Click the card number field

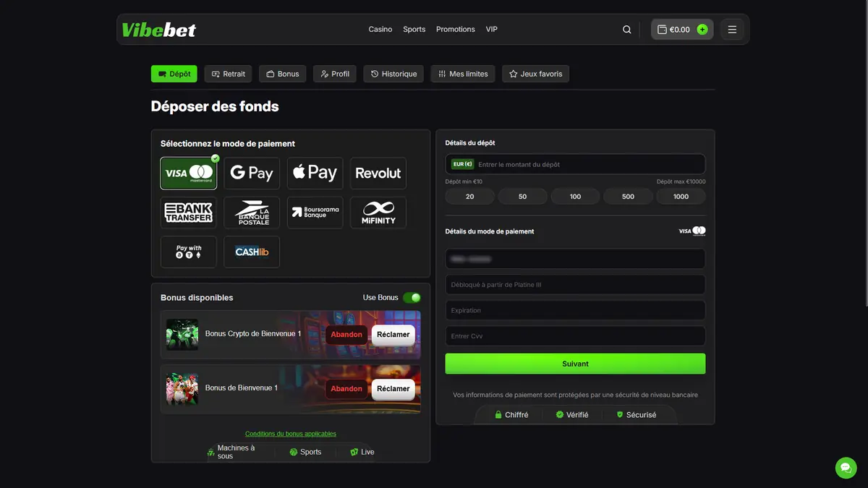click(x=575, y=259)
